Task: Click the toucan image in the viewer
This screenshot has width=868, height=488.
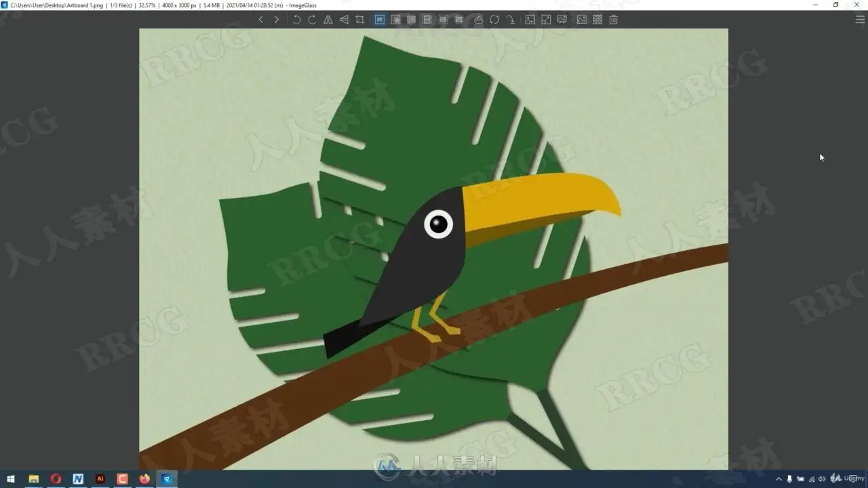Action: 433,249
